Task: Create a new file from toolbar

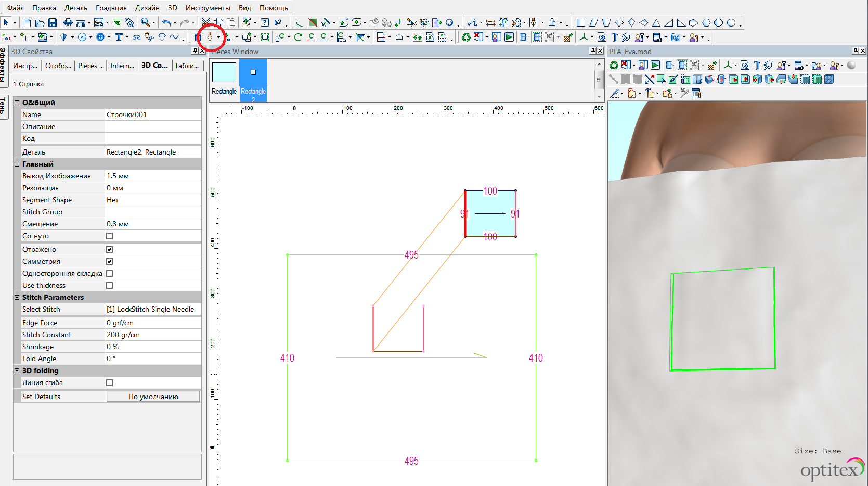Action: tap(28, 22)
